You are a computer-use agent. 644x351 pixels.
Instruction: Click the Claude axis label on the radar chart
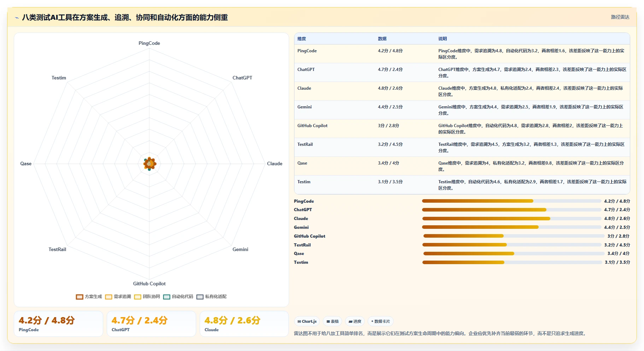[x=275, y=163]
